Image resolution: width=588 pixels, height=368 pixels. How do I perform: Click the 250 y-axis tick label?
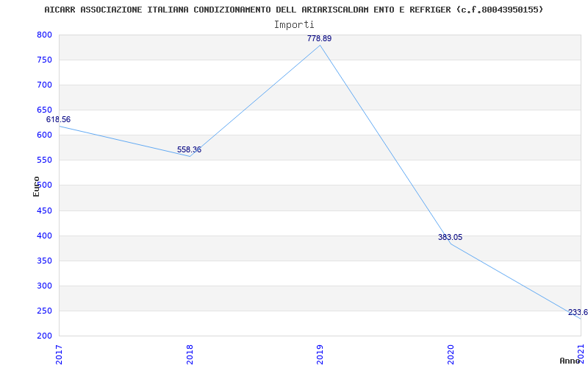(44, 311)
